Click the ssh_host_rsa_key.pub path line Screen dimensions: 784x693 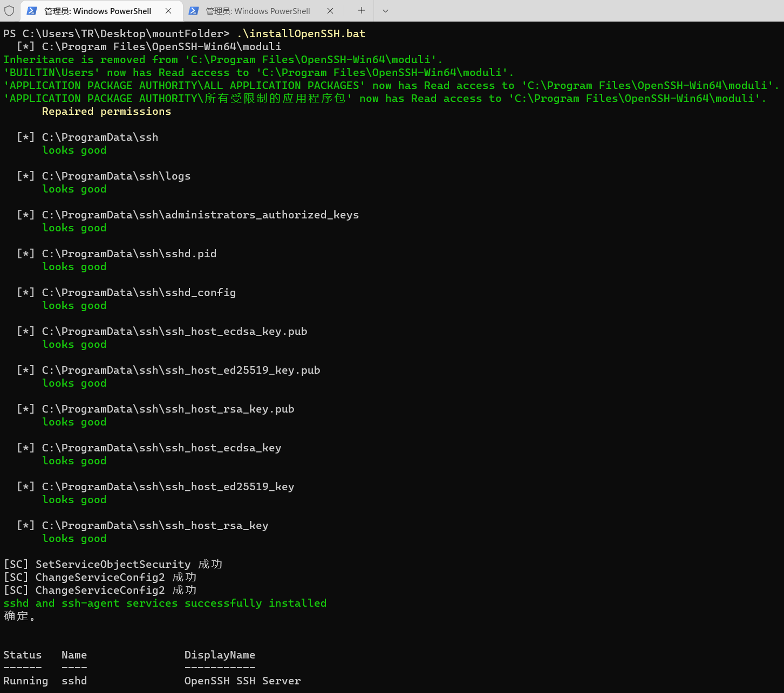168,409
